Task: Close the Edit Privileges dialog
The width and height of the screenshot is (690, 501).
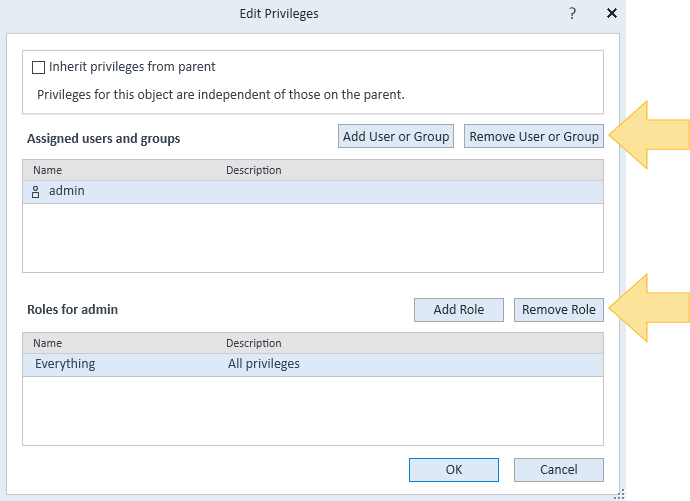Action: 611,14
